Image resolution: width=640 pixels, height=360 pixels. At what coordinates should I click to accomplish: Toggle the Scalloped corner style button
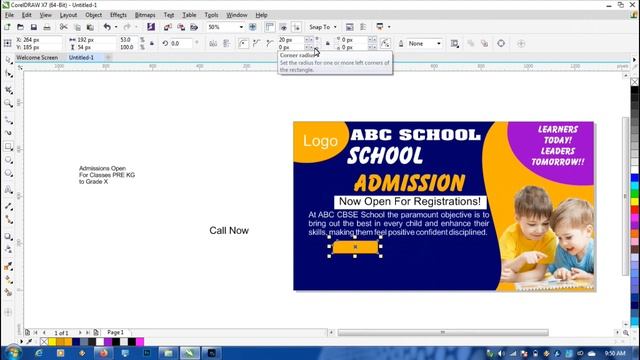tap(257, 43)
